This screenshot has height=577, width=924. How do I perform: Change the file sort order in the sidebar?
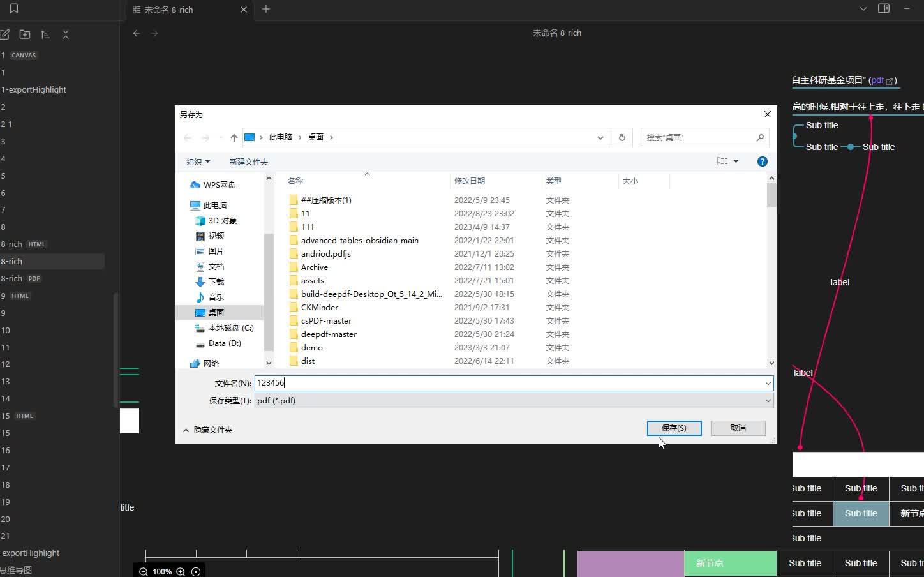tap(45, 34)
